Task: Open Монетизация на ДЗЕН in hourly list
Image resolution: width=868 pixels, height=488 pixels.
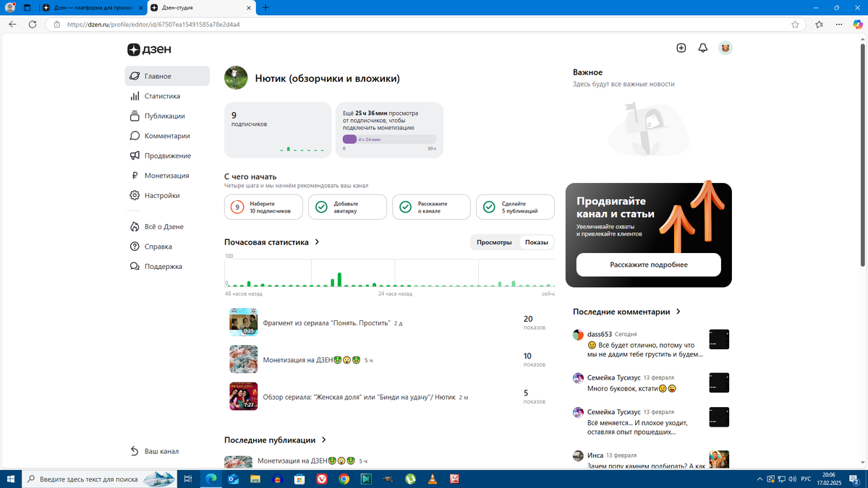Action: click(x=312, y=359)
